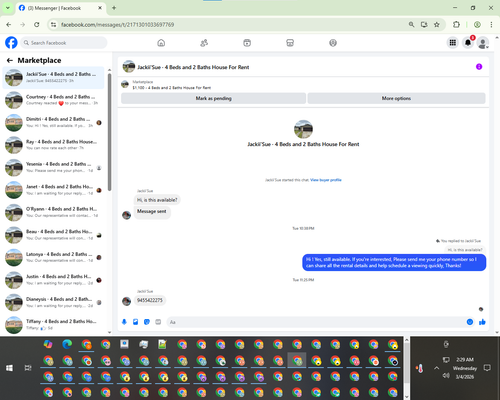Select the Jackii'Sue conversation in list
Viewport: 500px width, 400px height.
tap(53, 77)
